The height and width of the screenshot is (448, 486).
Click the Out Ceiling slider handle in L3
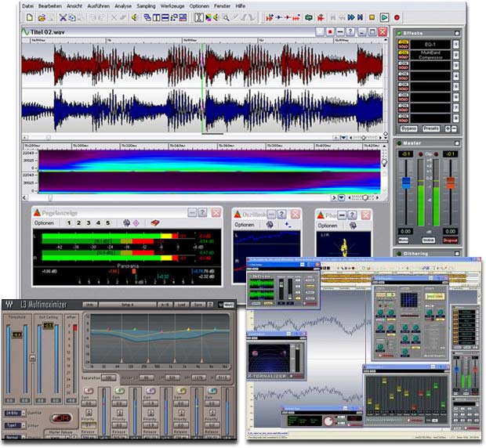[49, 325]
